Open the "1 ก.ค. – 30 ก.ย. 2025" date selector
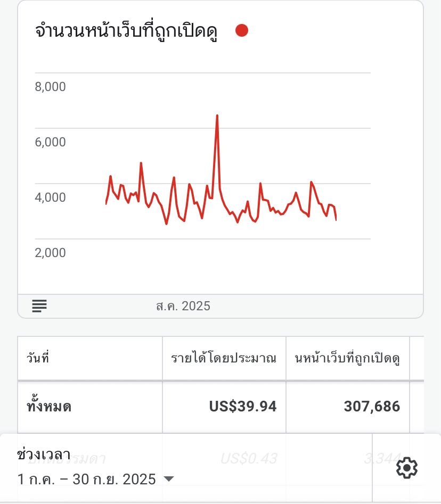441x504 pixels. 87,479
